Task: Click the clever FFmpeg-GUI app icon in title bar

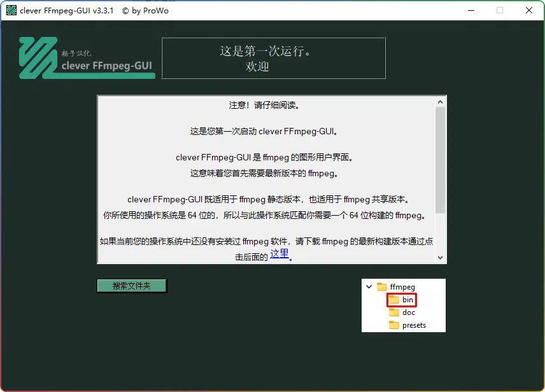Action: click(10, 10)
